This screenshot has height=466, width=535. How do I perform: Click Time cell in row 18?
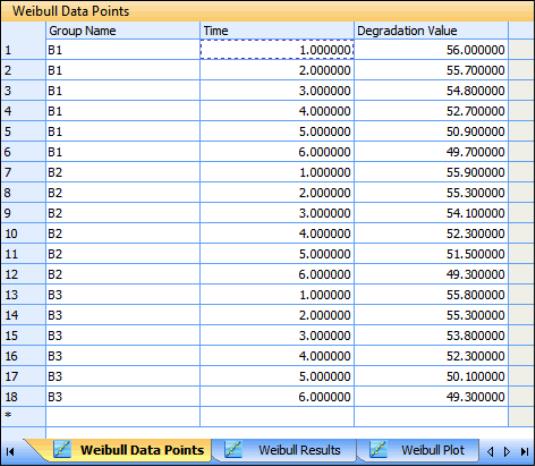tap(277, 396)
